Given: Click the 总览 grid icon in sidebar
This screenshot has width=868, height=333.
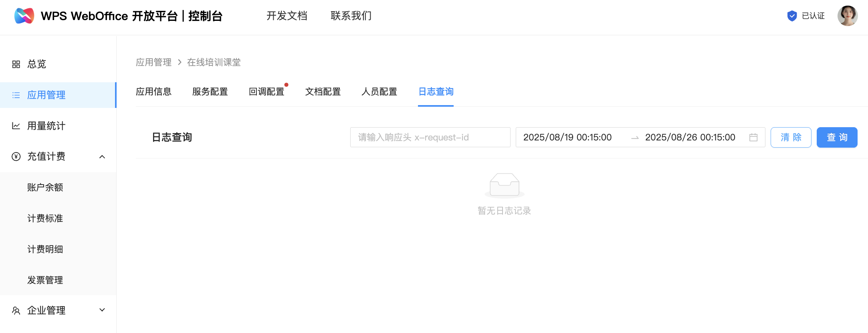Looking at the screenshot, I should pos(16,64).
